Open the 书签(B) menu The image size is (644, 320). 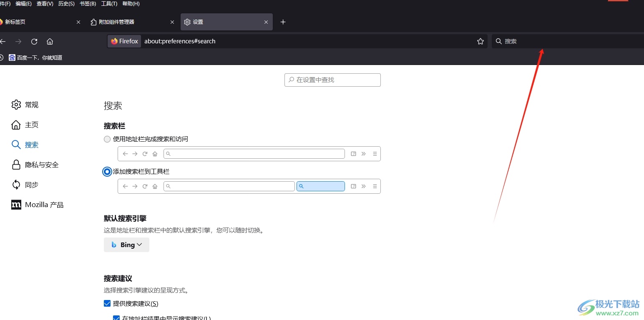(x=88, y=4)
